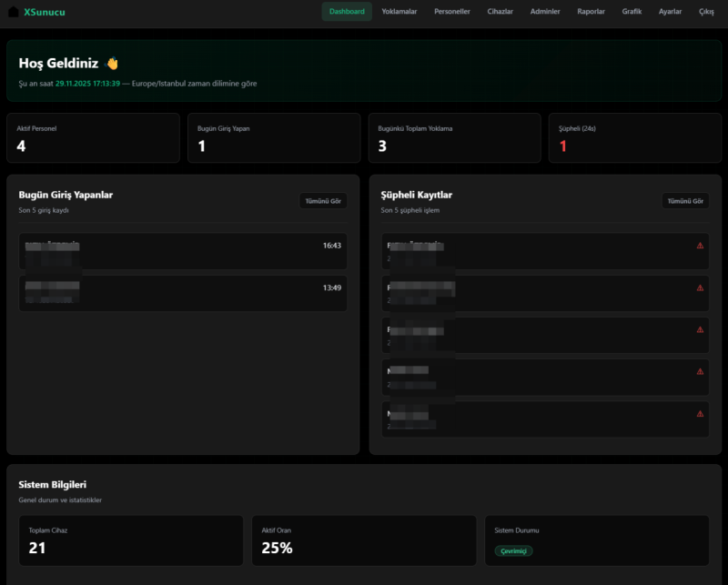Screen dimensions: 728x585
Task: Open the Cihazlar section
Action: click(x=500, y=12)
